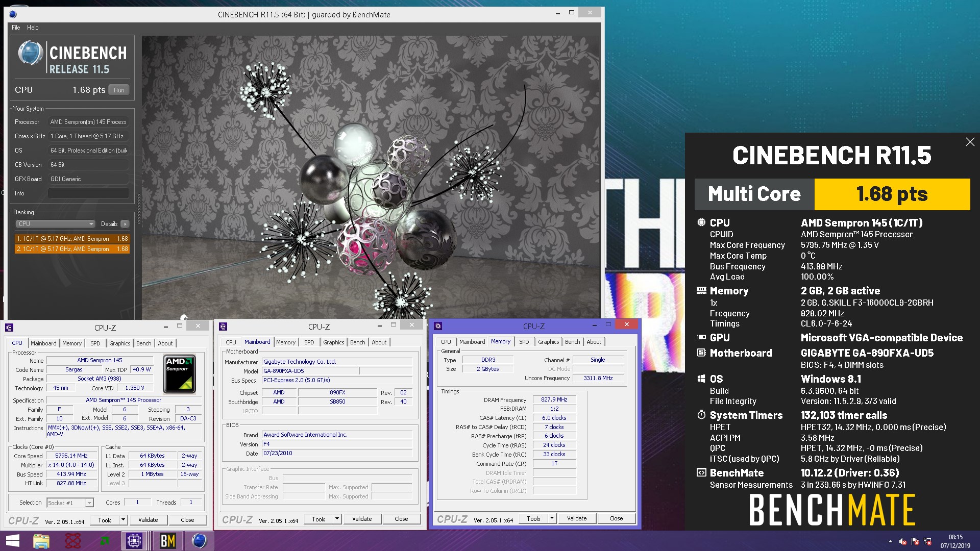The height and width of the screenshot is (551, 980).
Task: Click the Info field in Cinebench
Action: (x=88, y=193)
